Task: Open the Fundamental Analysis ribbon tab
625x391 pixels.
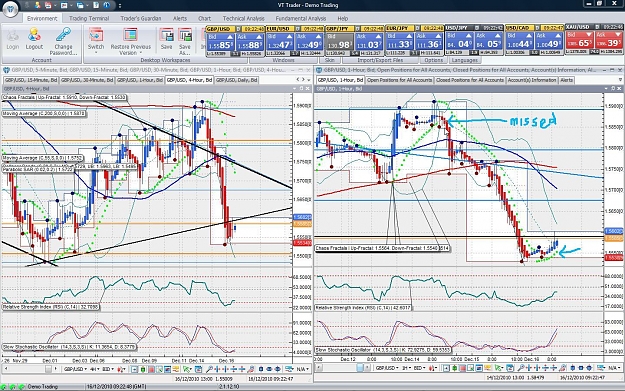Action: 301,18
